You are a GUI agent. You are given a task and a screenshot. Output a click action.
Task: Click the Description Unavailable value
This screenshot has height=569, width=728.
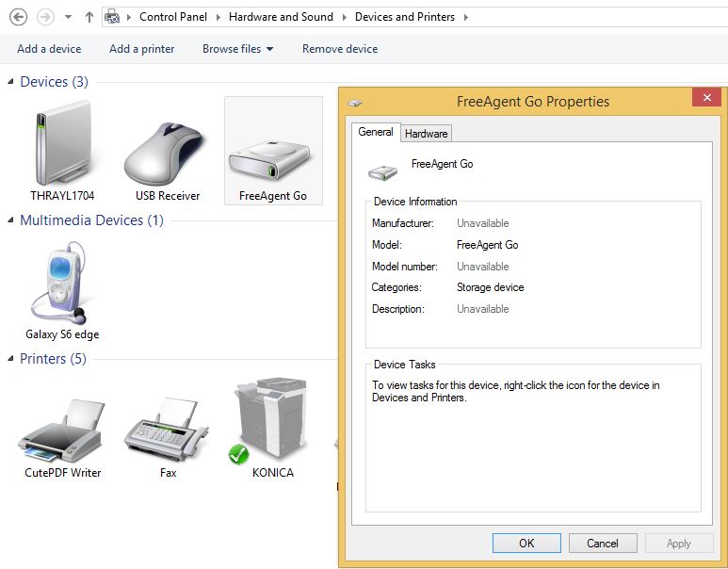click(483, 309)
